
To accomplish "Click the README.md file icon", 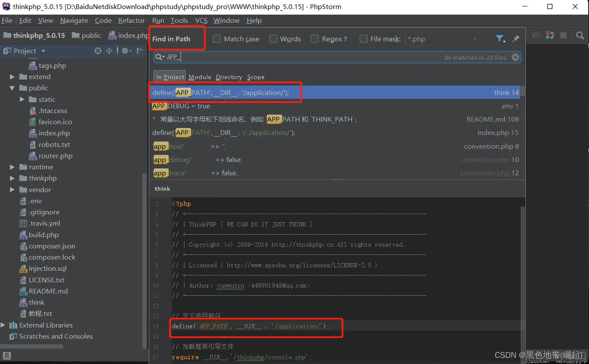I will coord(23,291).
